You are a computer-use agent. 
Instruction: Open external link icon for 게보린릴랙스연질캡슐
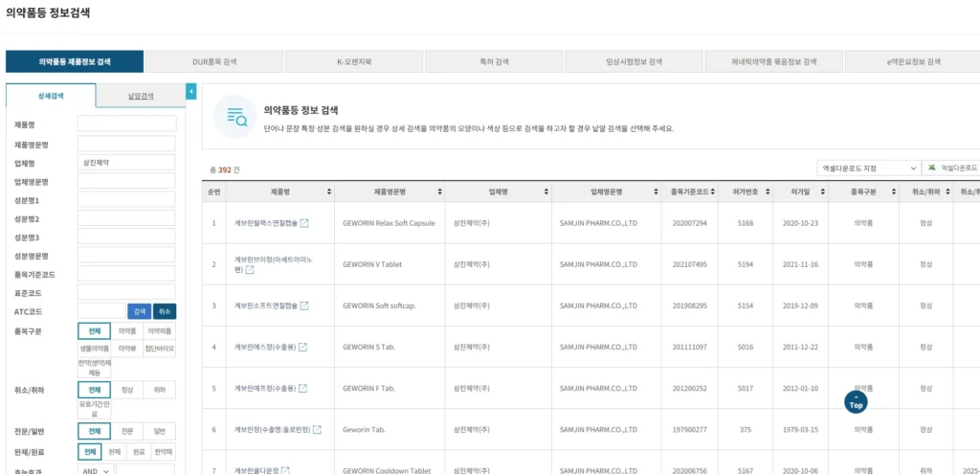pyautogui.click(x=304, y=223)
